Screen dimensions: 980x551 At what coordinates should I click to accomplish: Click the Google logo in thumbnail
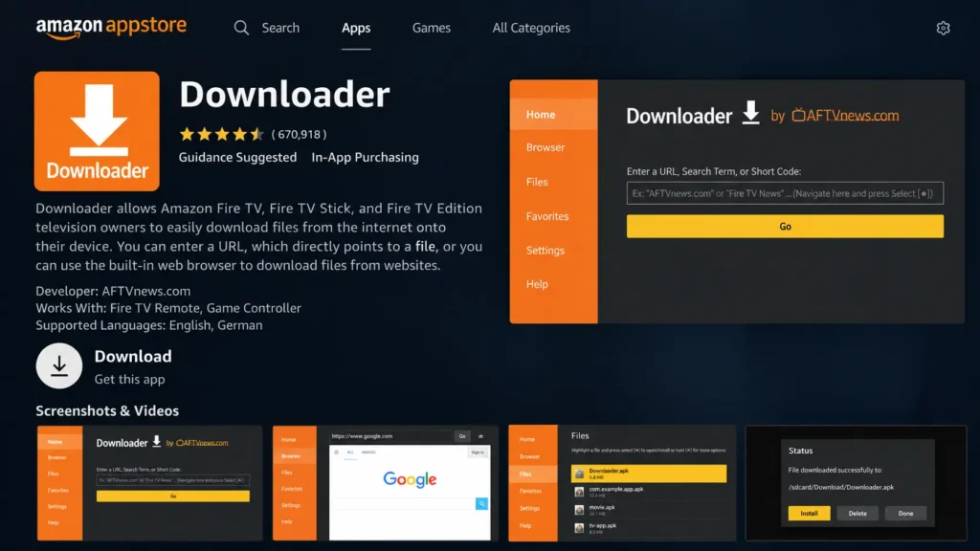click(x=410, y=479)
